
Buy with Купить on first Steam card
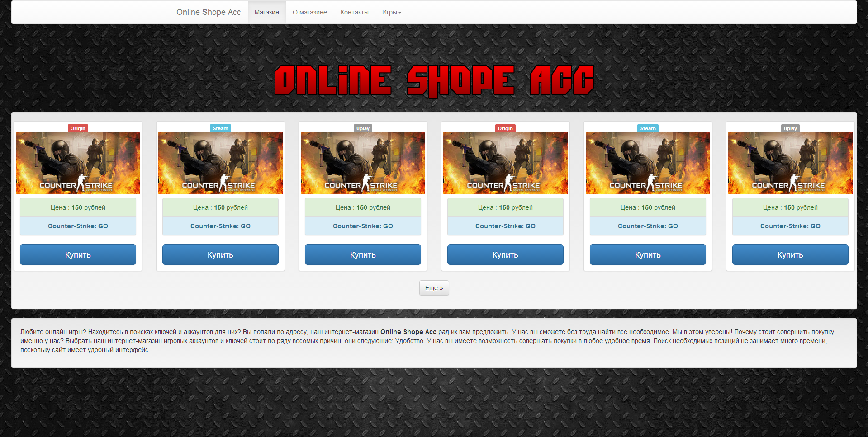point(220,255)
